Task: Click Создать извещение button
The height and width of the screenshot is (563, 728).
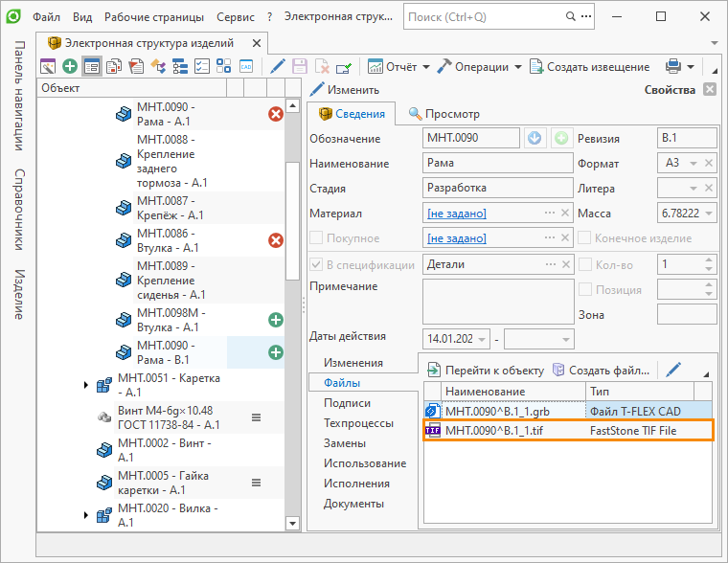Action: [x=589, y=67]
